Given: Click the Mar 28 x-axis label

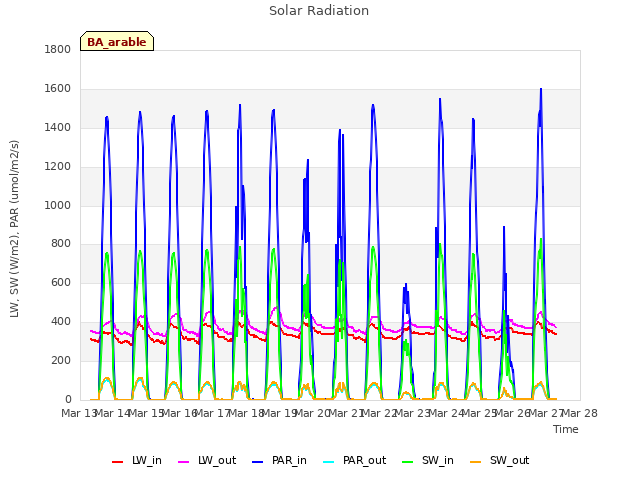Looking at the screenshot, I should [x=580, y=413].
